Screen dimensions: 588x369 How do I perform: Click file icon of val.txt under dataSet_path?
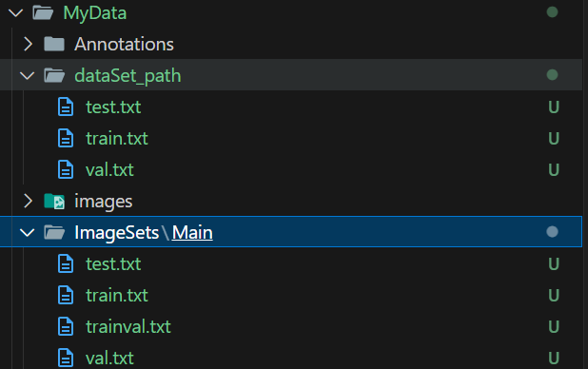pos(66,169)
